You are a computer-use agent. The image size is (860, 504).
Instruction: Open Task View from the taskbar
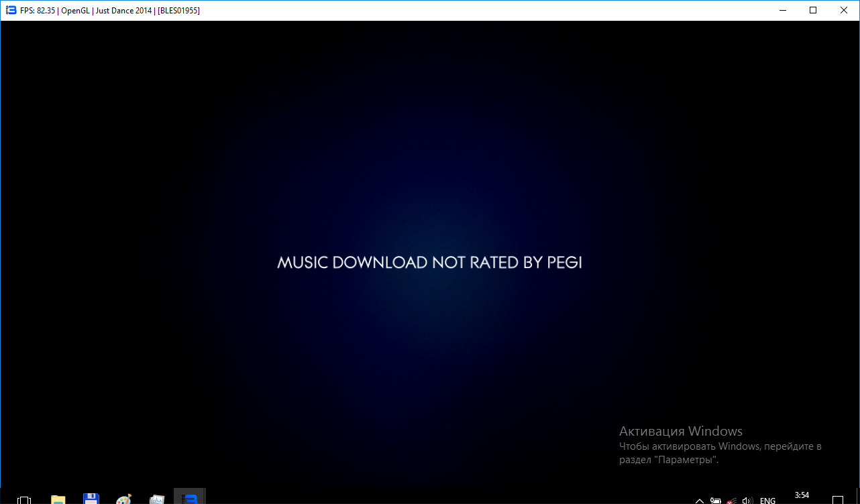24,499
